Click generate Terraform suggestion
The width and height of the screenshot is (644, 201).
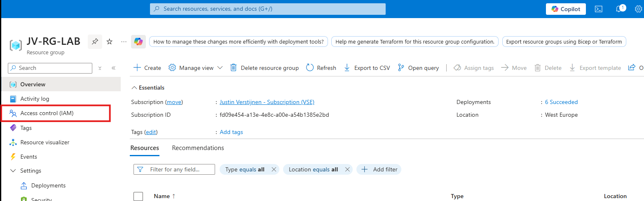click(x=415, y=42)
